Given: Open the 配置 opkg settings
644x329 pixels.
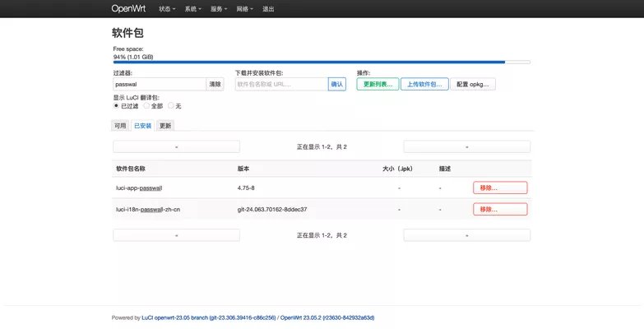Looking at the screenshot, I should 473,84.
